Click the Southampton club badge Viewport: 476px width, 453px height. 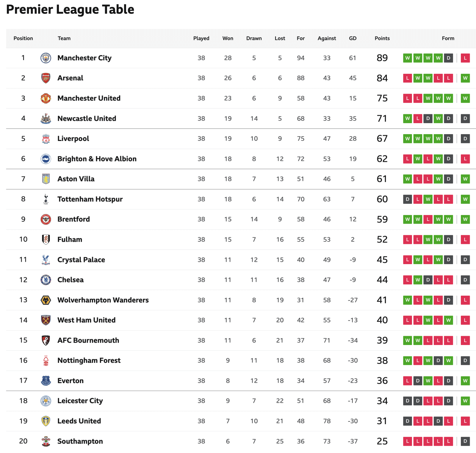coord(46,441)
